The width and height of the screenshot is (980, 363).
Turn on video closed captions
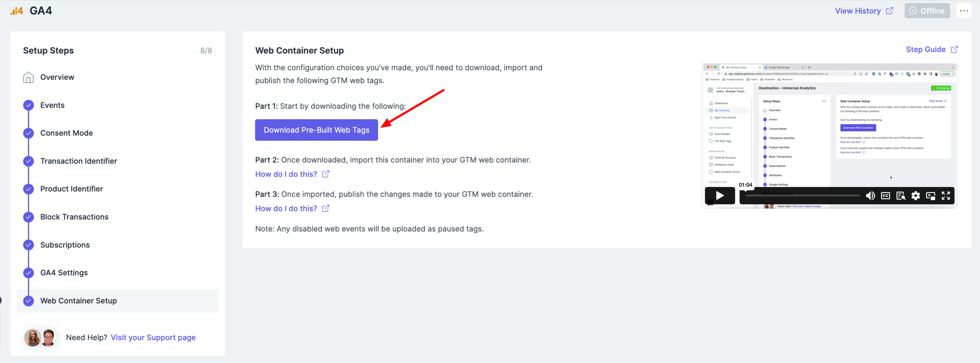[885, 196]
